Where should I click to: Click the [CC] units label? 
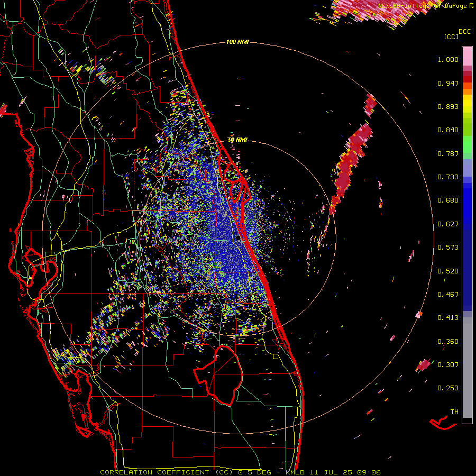click(x=451, y=36)
